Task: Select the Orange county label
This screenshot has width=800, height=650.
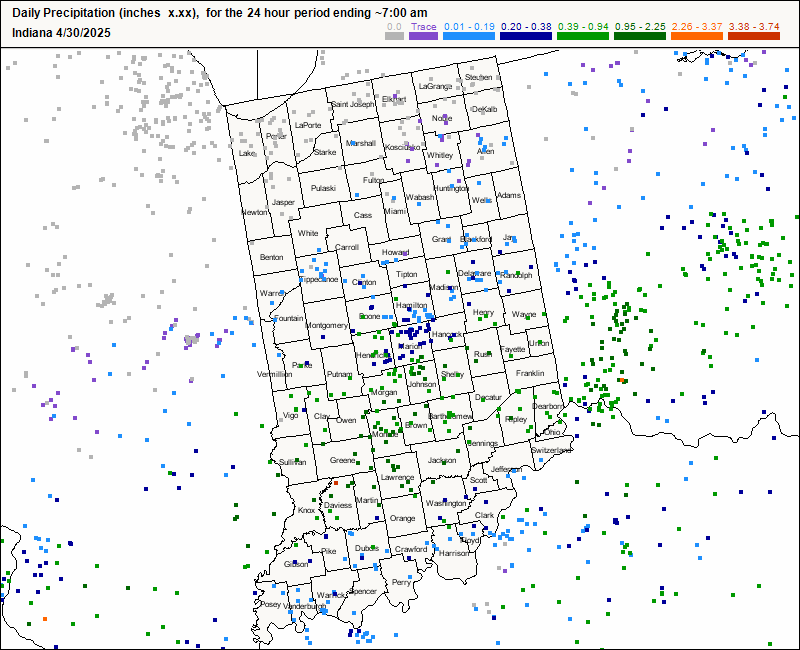Action: (x=402, y=518)
